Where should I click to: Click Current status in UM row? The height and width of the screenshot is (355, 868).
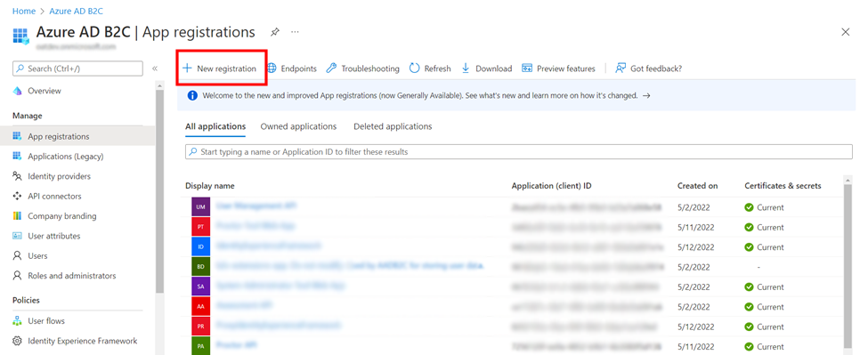(764, 207)
